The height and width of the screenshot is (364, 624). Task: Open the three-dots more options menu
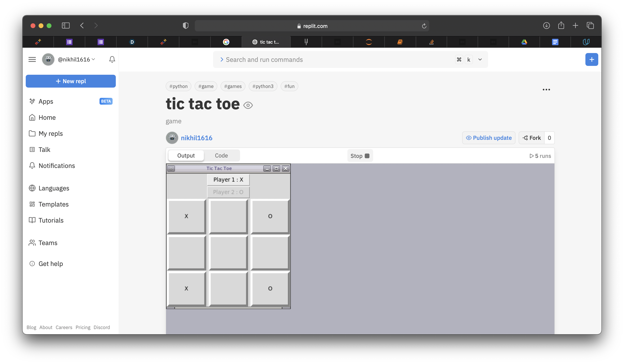(x=546, y=90)
